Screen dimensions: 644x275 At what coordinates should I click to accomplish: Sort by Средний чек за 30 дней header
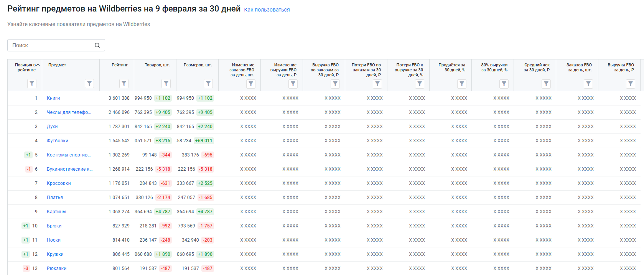pos(537,68)
